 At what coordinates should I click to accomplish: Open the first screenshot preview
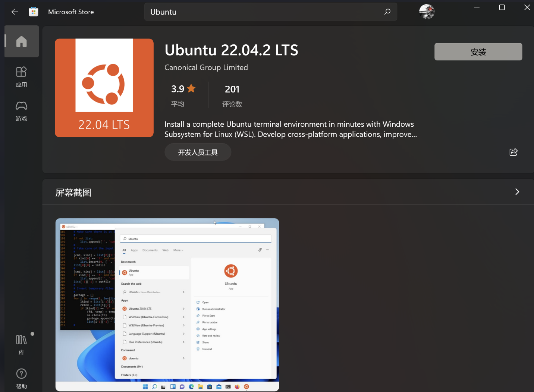167,305
